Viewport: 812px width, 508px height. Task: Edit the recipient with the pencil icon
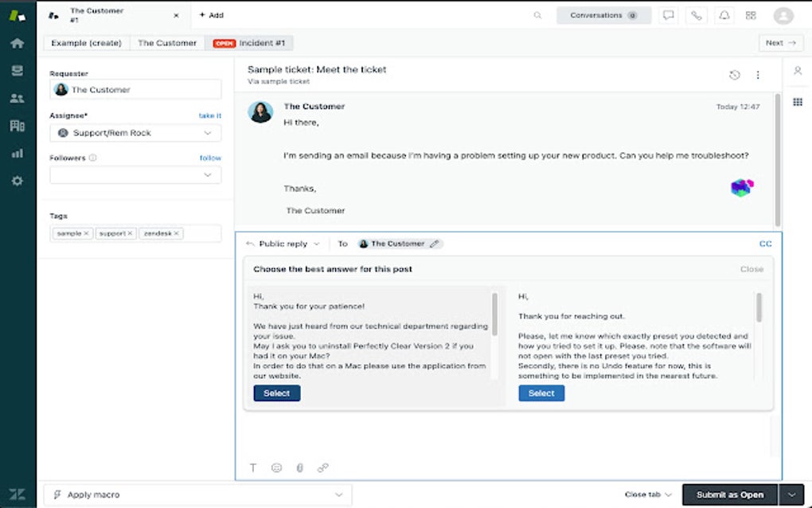coord(435,244)
